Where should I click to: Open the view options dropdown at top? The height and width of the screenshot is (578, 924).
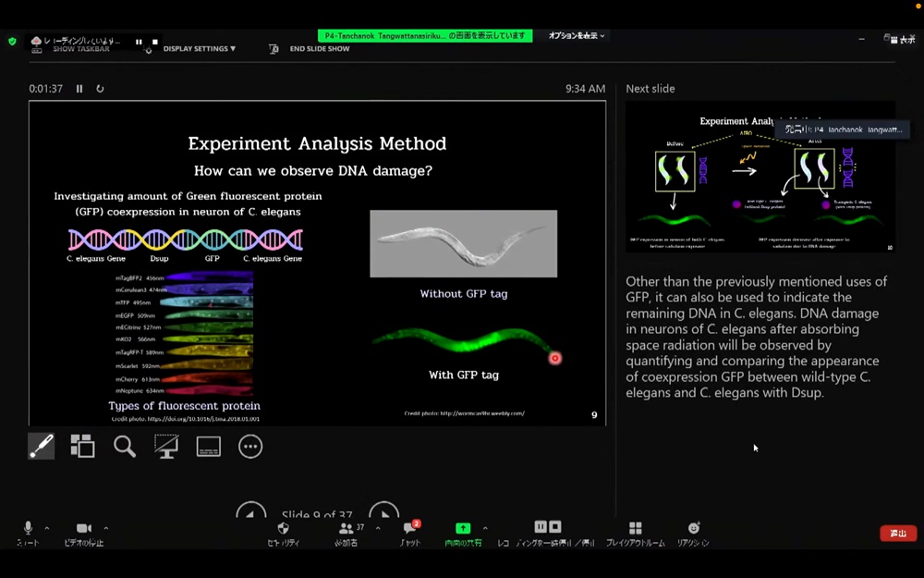(x=577, y=36)
